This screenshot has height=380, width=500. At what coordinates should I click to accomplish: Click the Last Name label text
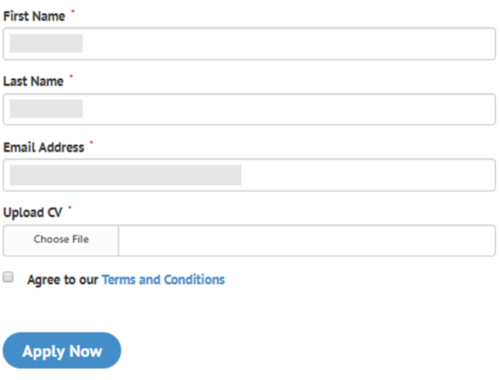(x=33, y=81)
